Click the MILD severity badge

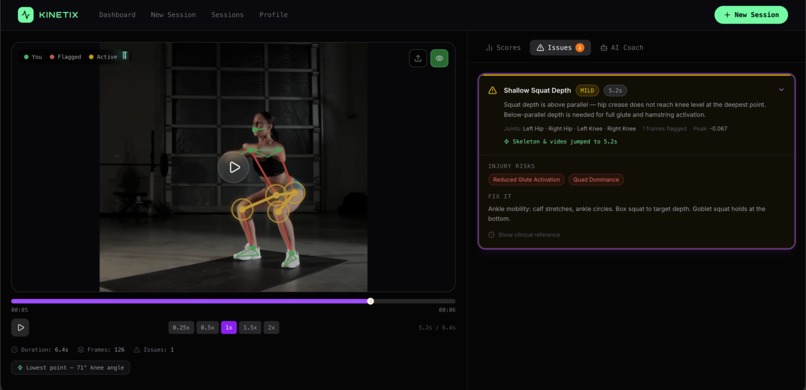coord(587,90)
